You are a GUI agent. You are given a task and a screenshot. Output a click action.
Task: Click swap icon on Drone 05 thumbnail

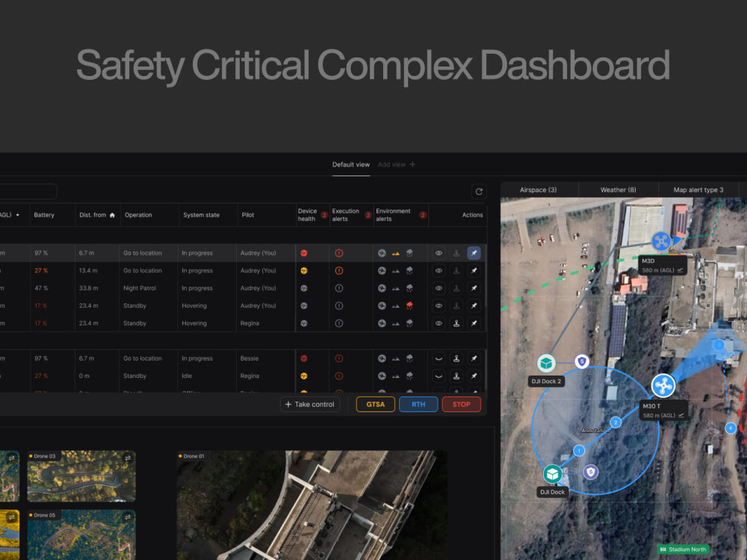click(128, 517)
